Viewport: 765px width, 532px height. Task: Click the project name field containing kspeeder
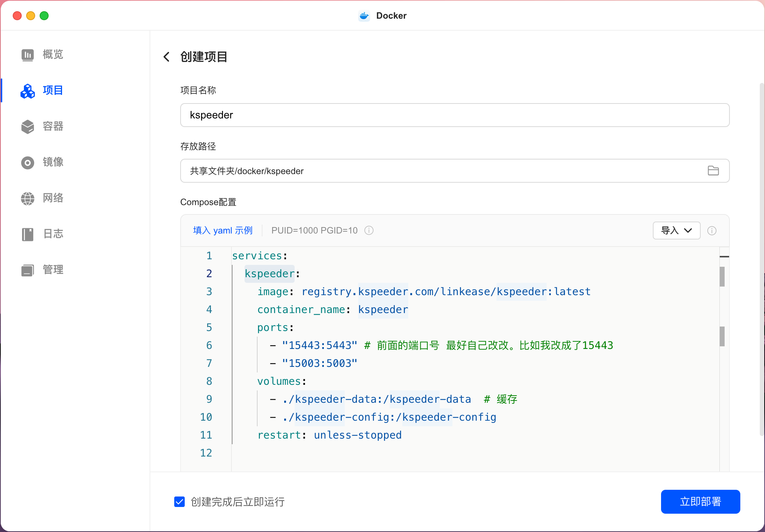point(454,115)
